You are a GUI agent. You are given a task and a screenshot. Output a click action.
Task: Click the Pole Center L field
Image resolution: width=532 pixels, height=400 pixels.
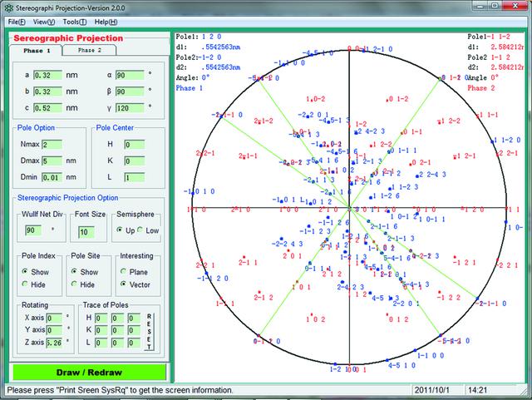(x=135, y=177)
